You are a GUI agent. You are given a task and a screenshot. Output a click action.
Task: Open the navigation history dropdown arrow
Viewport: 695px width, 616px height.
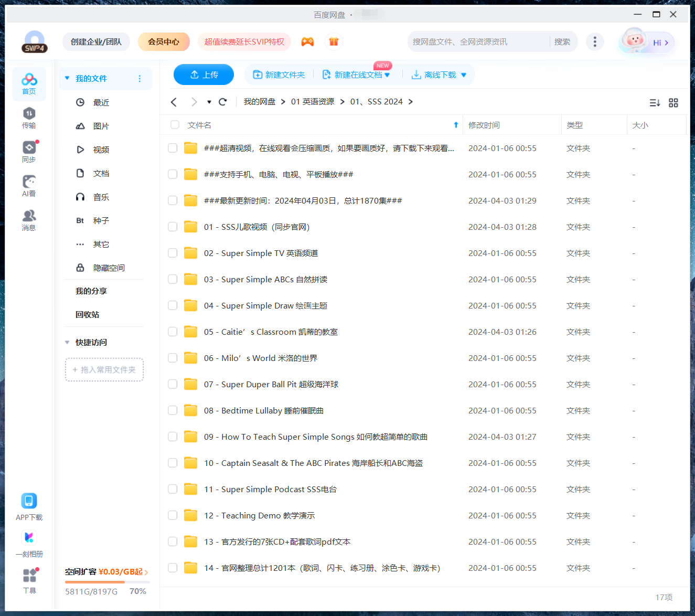(209, 102)
